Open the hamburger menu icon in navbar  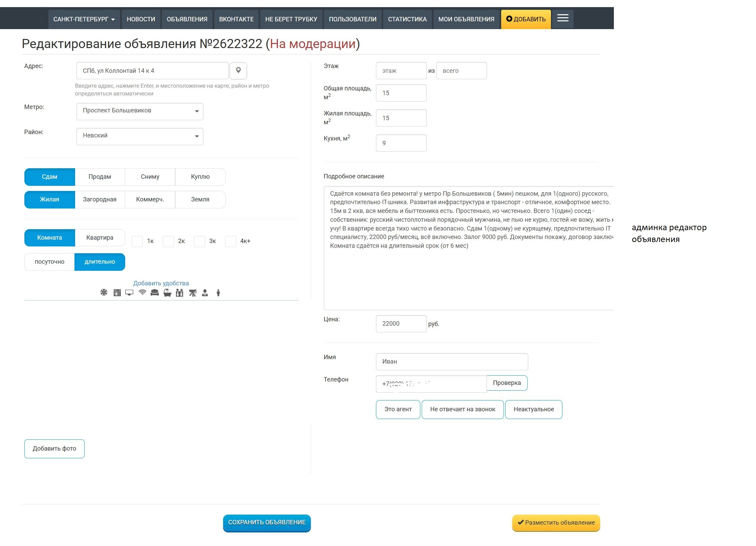tap(562, 18)
